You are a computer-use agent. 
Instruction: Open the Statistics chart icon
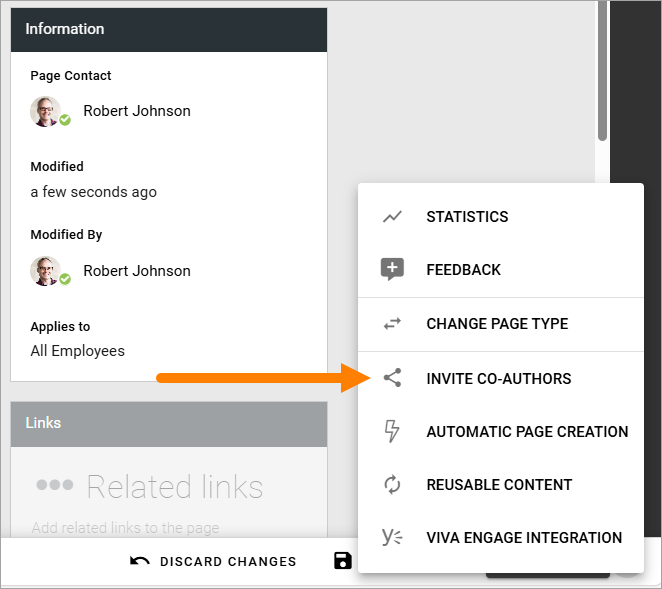point(392,217)
